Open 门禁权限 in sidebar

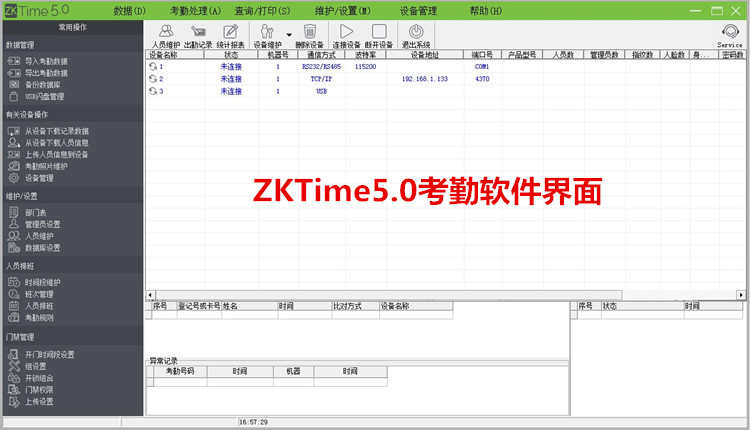(x=31, y=390)
